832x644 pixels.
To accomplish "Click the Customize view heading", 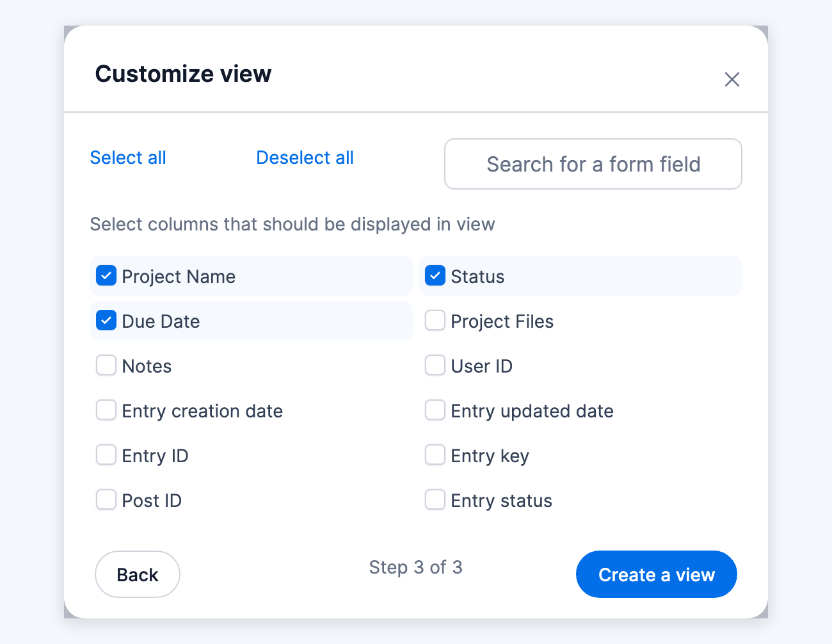I will (x=184, y=74).
